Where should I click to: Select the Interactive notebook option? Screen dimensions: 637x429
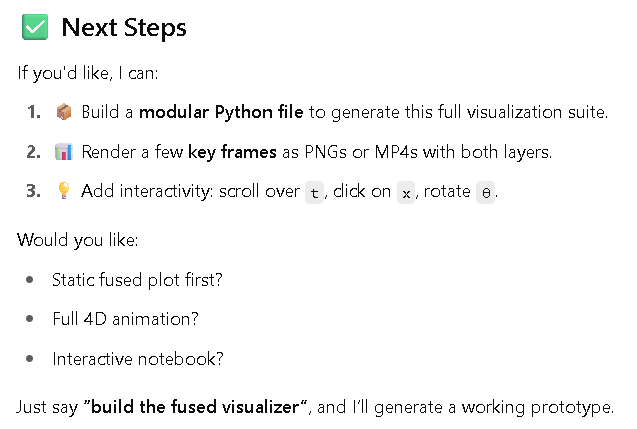pos(138,359)
